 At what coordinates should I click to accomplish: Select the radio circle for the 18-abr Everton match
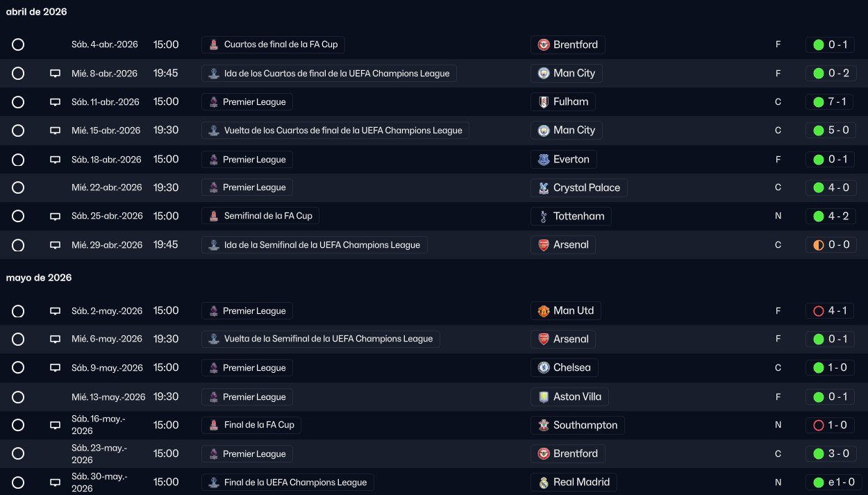pos(18,160)
